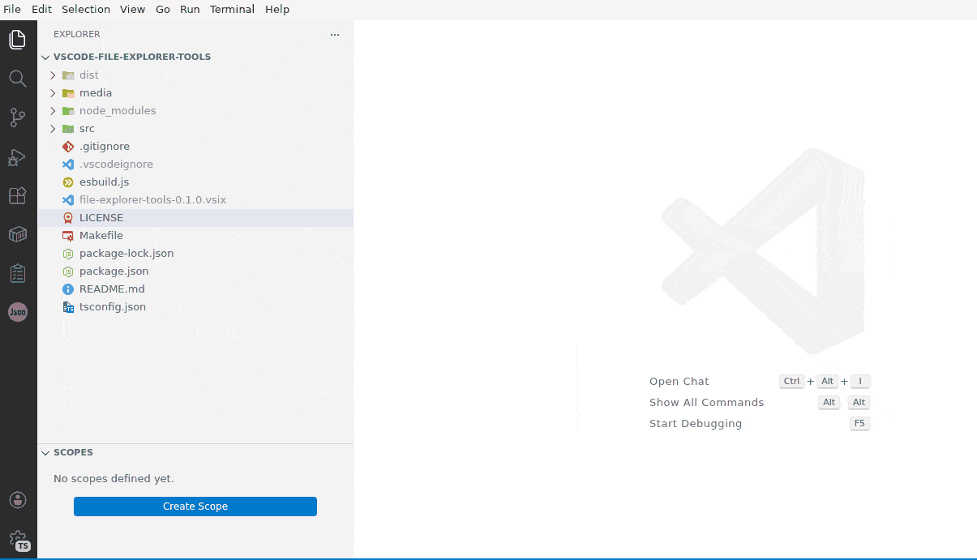Open the container cube view in the activity bar
This screenshot has height=560, width=977.
[x=18, y=234]
